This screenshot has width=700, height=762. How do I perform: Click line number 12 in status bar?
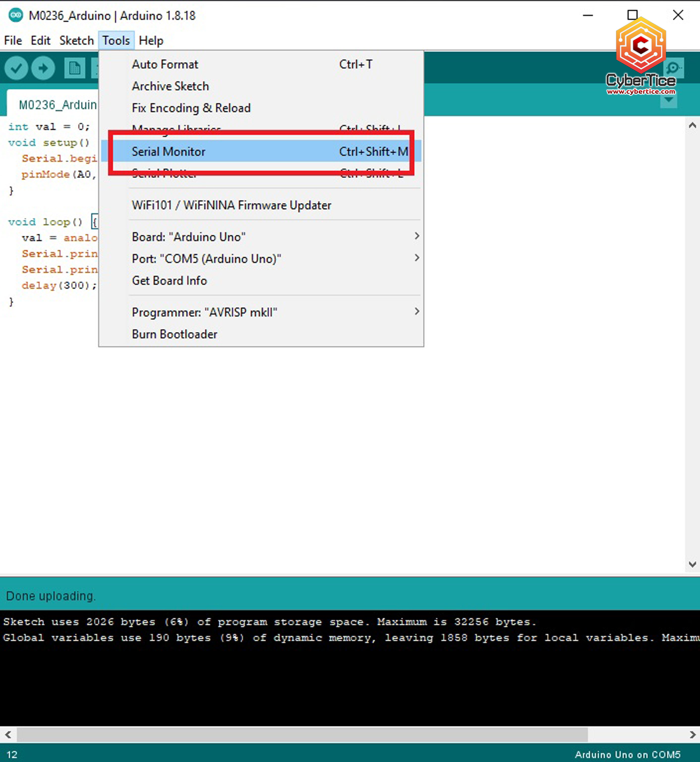click(x=12, y=755)
